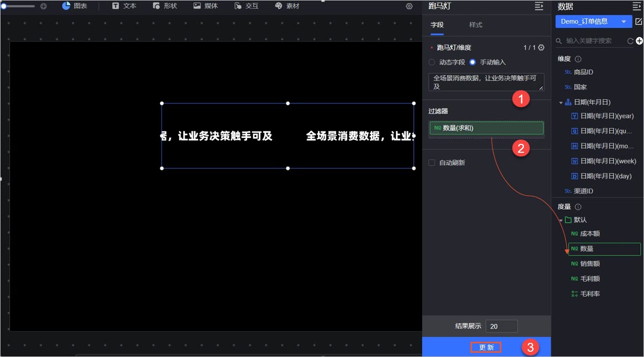Viewport: 644px width, 357px height.
Task: Switch to the 样式 tab
Action: pos(475,25)
